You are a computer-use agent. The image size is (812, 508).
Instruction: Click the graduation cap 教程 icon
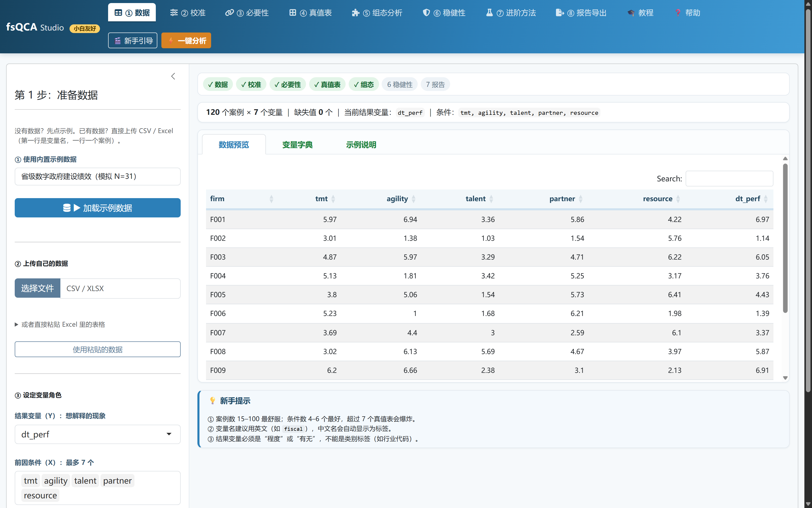631,13
